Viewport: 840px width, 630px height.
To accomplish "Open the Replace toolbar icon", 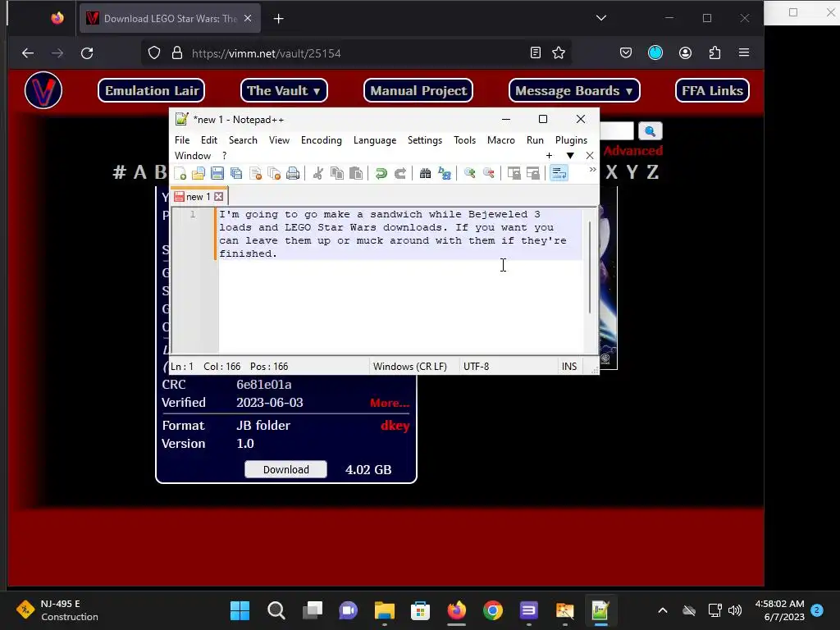I will click(444, 174).
